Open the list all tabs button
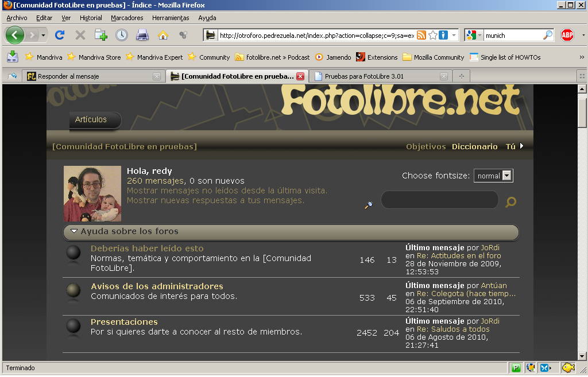588x377 pixels. tap(582, 76)
